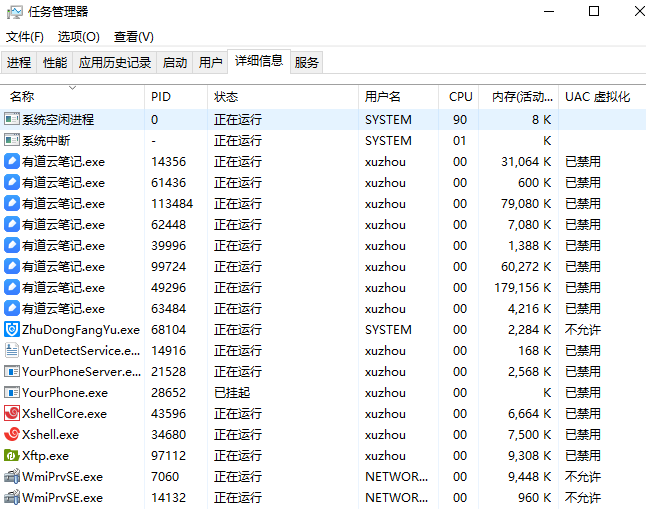Viewport: 646px width, 509px height.
Task: Click PID value 43596
Action: click(169, 413)
